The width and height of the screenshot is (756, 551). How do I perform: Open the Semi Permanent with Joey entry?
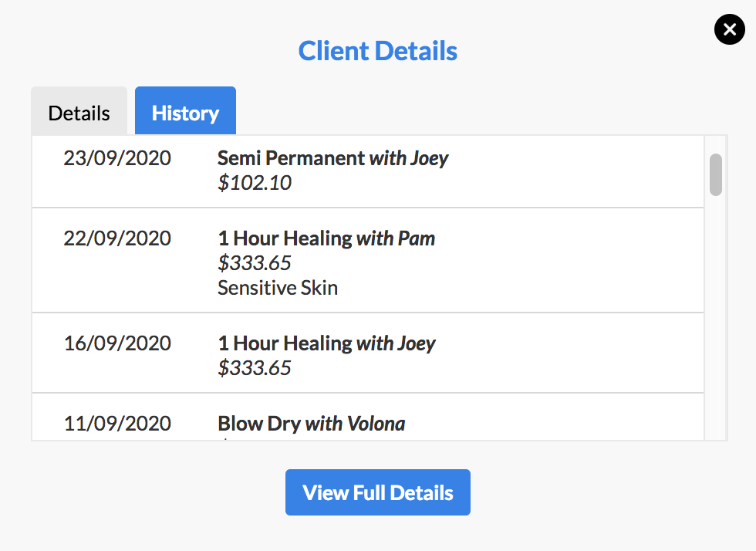(368, 172)
